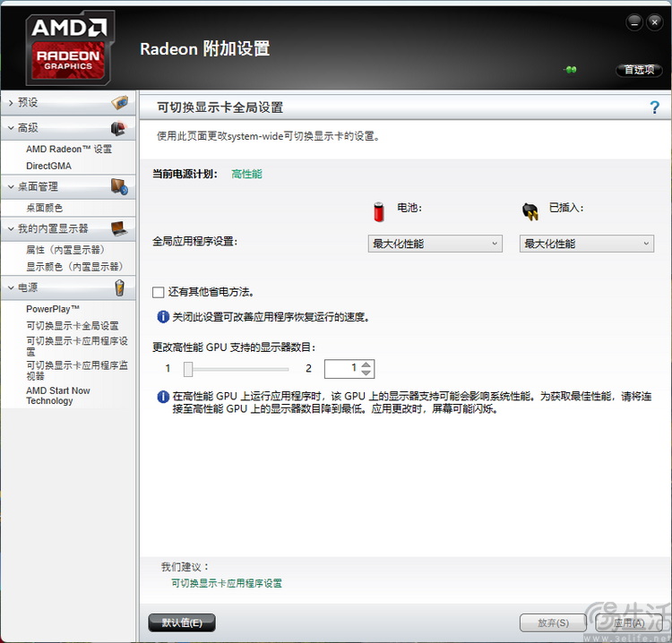Click the 高性能 power plan link

tap(247, 174)
